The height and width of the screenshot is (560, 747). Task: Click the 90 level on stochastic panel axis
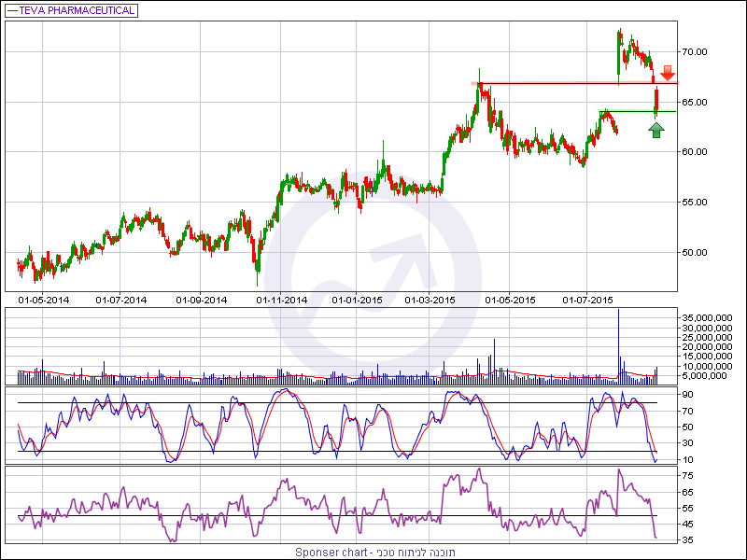pos(686,395)
